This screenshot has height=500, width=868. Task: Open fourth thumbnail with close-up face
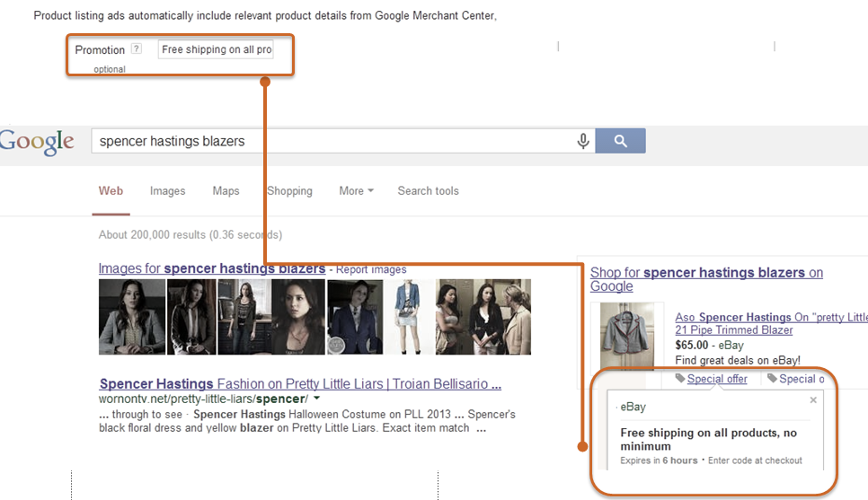click(x=297, y=317)
